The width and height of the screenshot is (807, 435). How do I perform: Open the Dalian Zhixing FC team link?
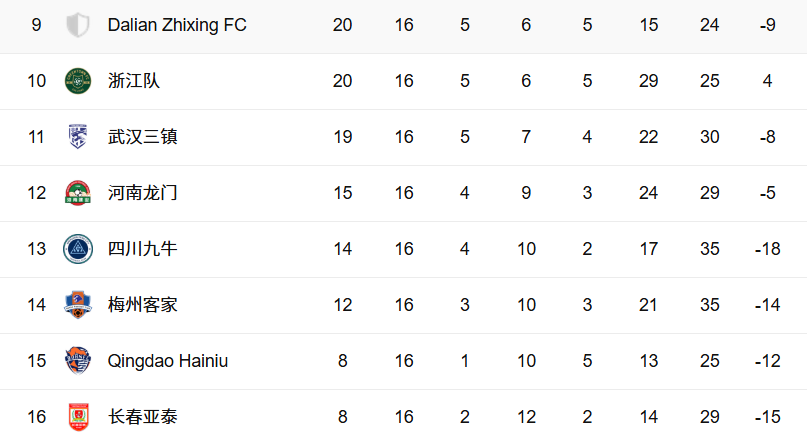(x=177, y=25)
